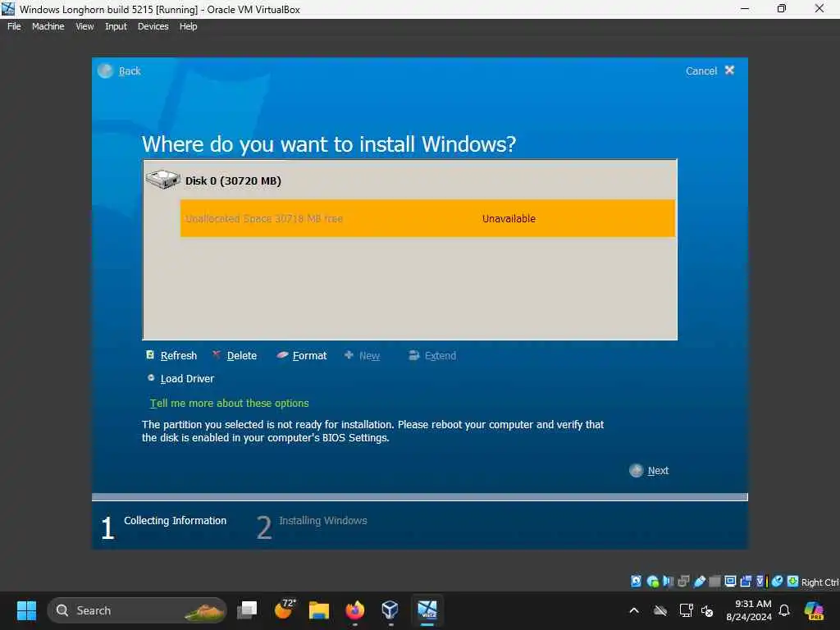Image resolution: width=840 pixels, height=630 pixels.
Task: Click the mouse integration status icon
Action: coord(778,582)
